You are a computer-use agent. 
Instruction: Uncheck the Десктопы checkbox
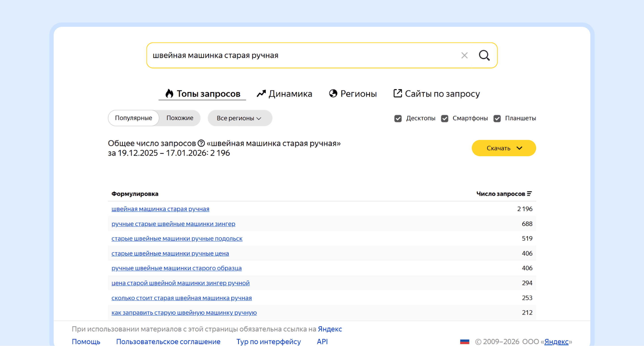398,118
